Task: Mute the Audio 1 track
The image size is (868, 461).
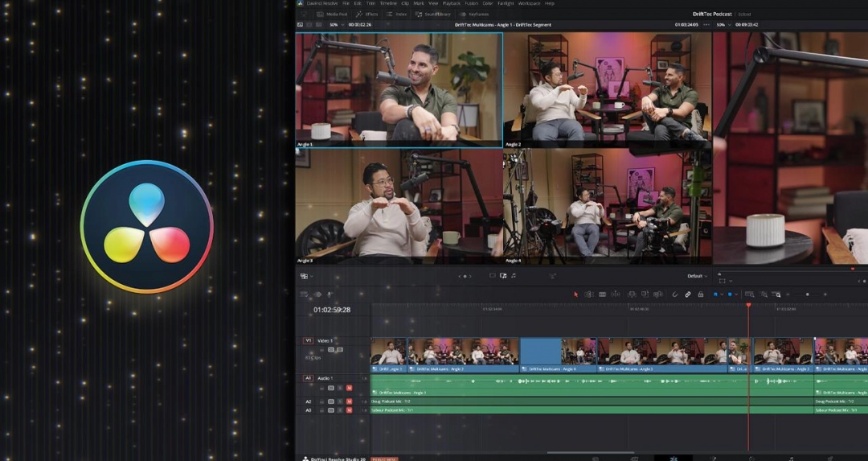Action: [349, 388]
